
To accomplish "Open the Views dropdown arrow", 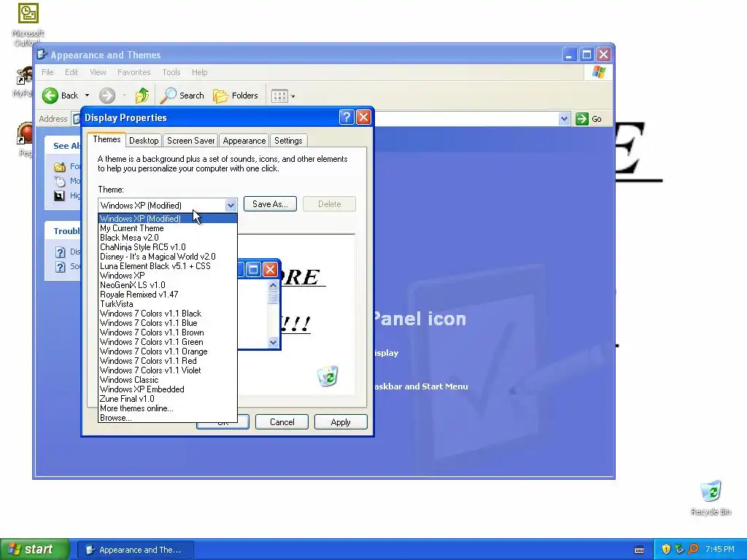I will [x=293, y=96].
